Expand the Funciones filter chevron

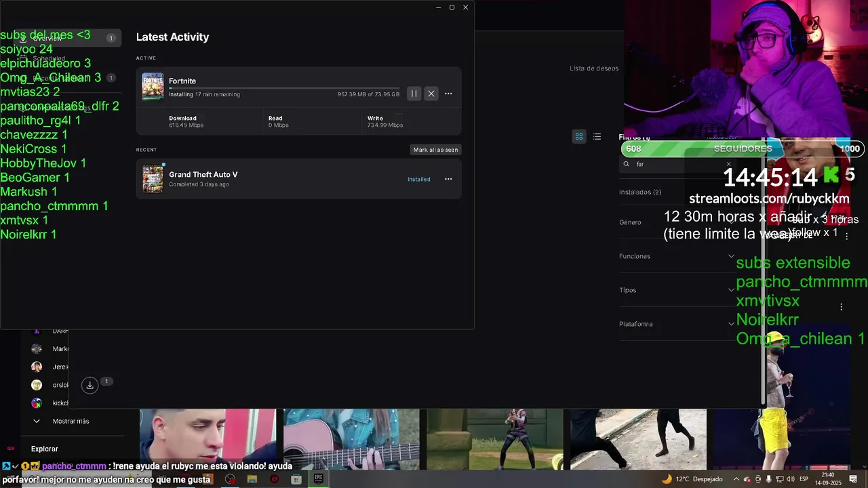[x=731, y=256]
